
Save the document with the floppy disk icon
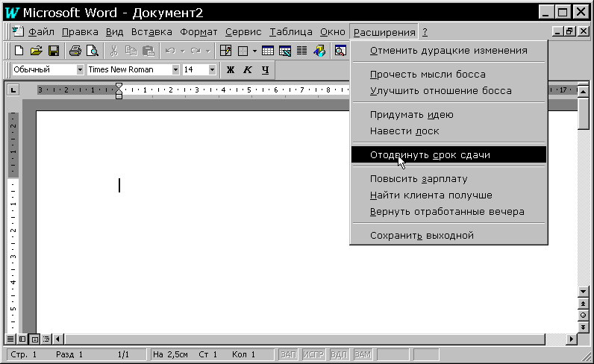pos(54,51)
